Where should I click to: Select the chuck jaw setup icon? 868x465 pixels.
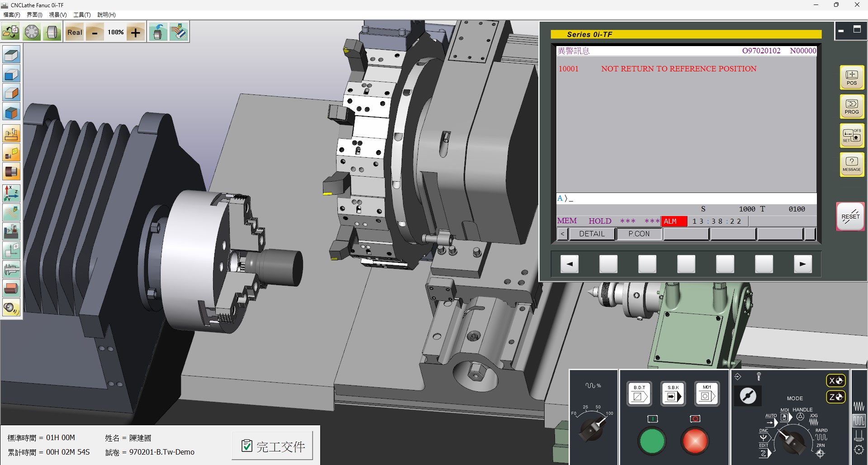click(x=32, y=32)
